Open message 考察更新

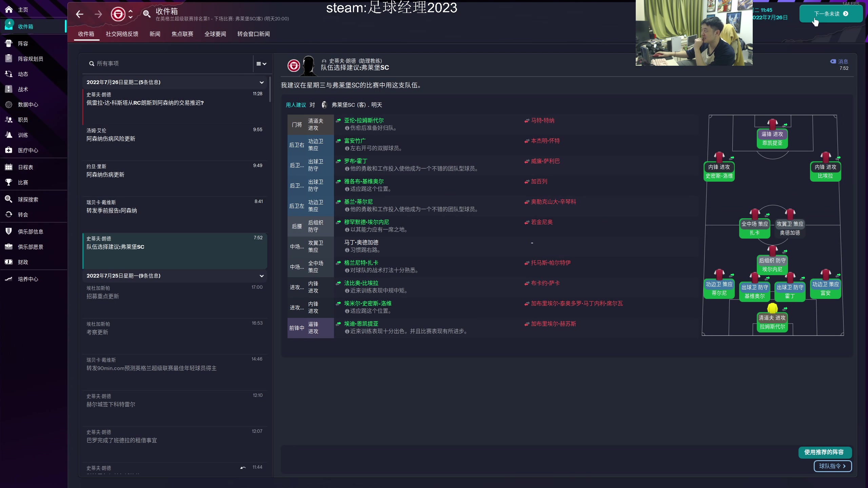click(174, 337)
